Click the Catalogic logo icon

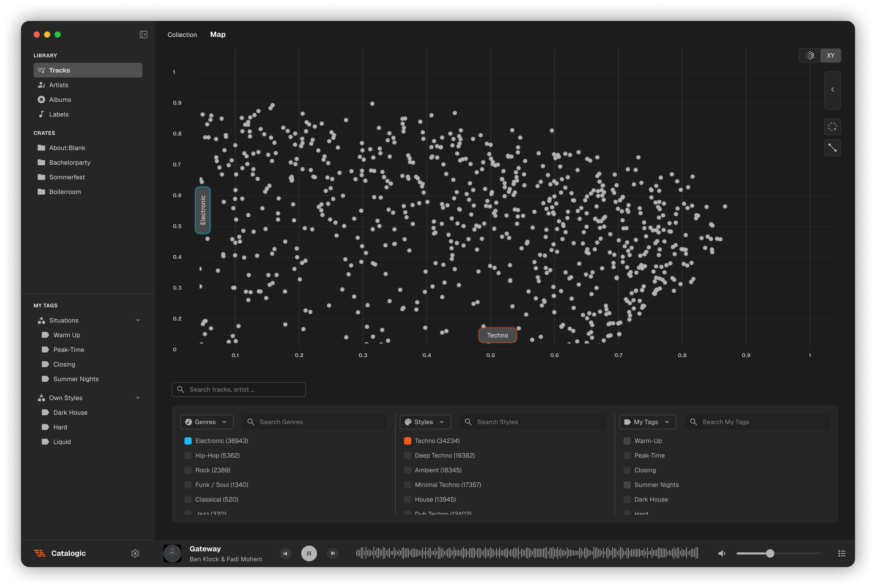click(x=40, y=553)
